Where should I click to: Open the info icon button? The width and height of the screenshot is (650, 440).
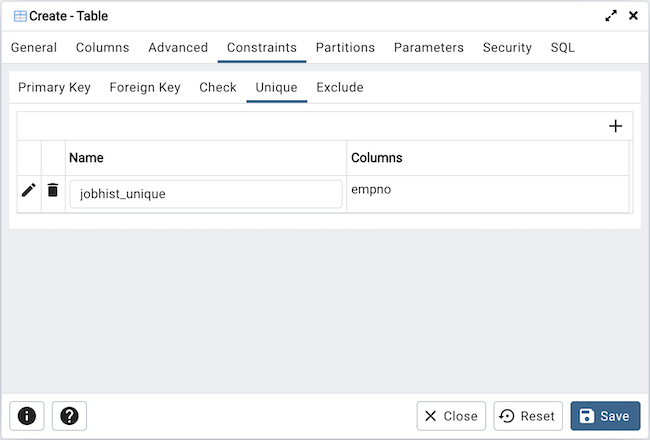27,416
